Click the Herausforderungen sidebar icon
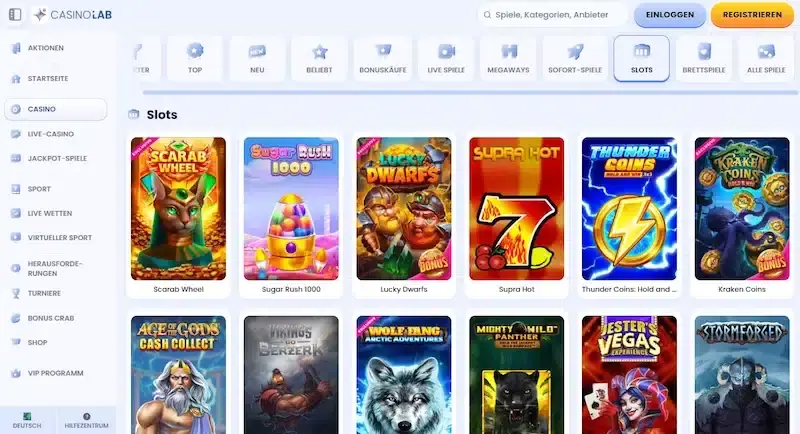The width and height of the screenshot is (800, 434). [x=16, y=268]
